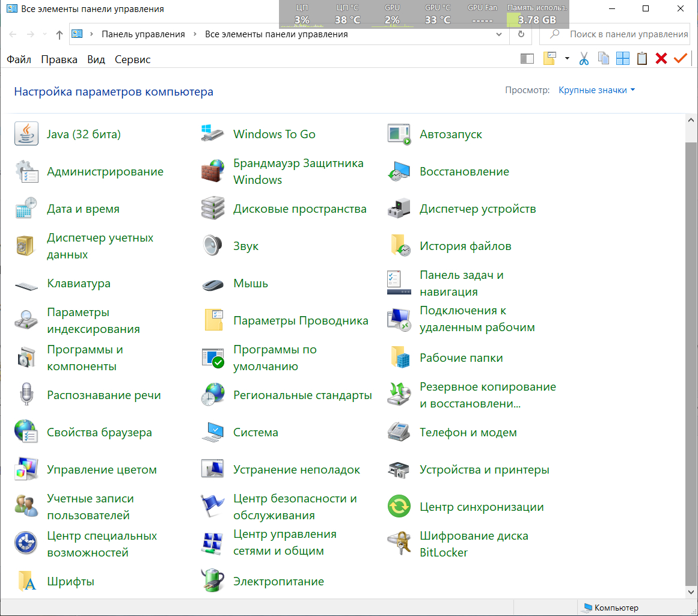Open Центр управления сетями и общим link

[x=285, y=543]
